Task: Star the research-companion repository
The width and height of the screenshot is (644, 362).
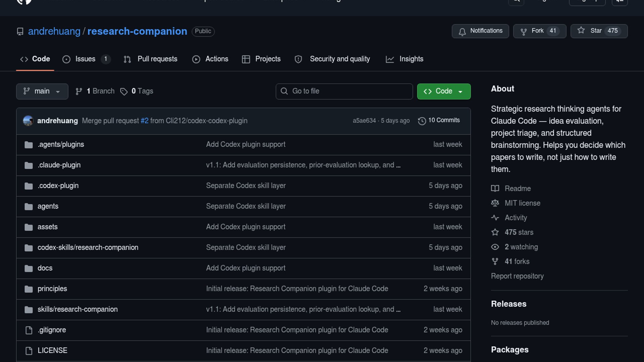Action: [x=599, y=31]
